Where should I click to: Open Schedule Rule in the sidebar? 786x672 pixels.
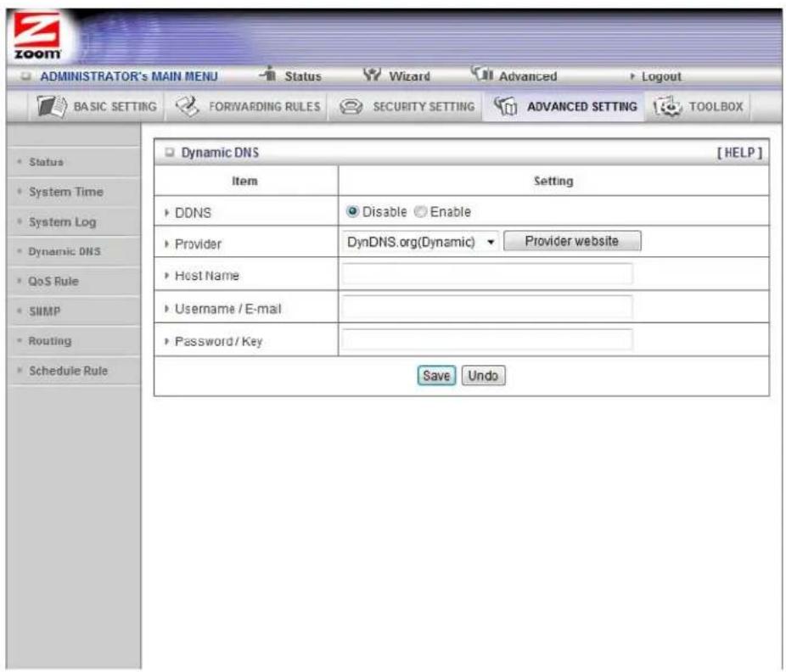pos(68,371)
